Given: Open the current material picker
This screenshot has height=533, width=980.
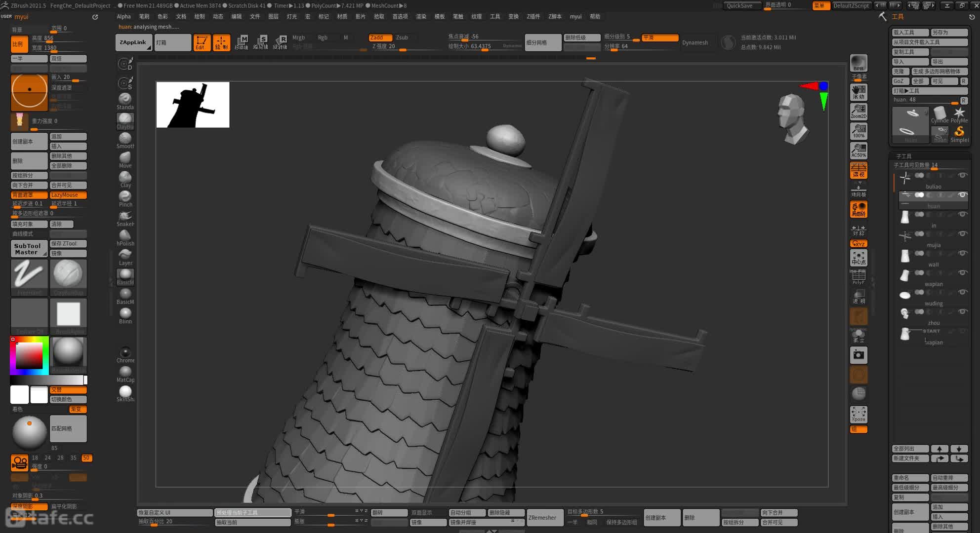Looking at the screenshot, I should (68, 355).
